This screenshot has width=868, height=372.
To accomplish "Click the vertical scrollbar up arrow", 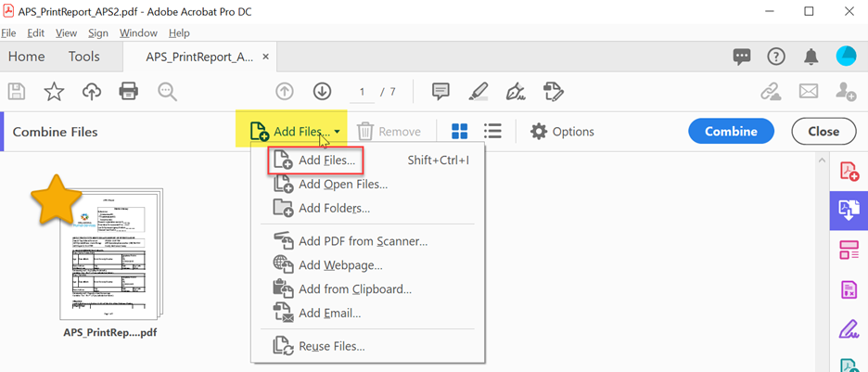I will [822, 161].
